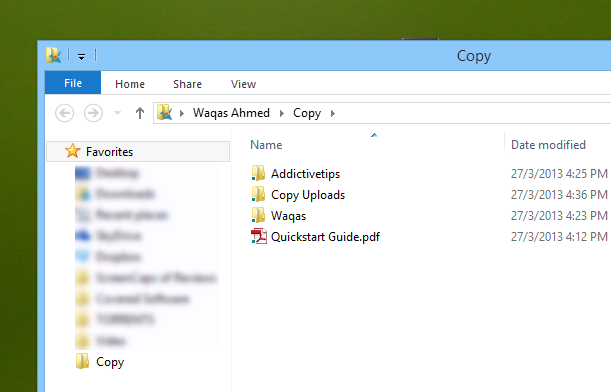Click the Copy folder icon in sidebar
The height and width of the screenshot is (392, 611).
pos(82,361)
